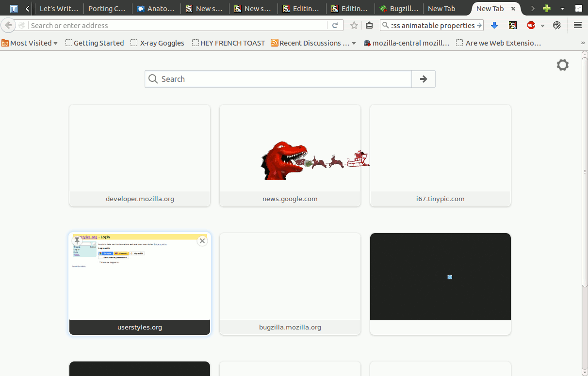Open the Adblock Plus dropdown arrow
This screenshot has height=376, width=588.
tap(542, 26)
